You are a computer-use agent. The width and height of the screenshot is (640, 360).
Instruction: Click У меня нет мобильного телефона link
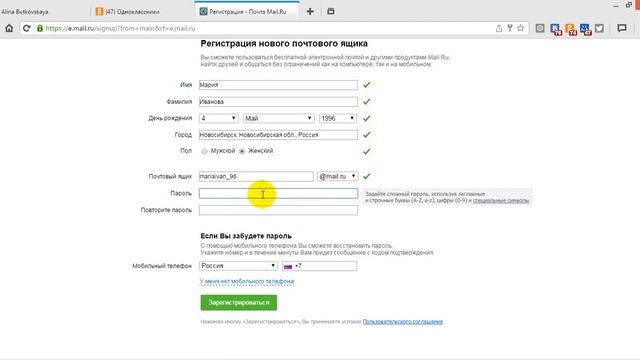pyautogui.click(x=247, y=281)
